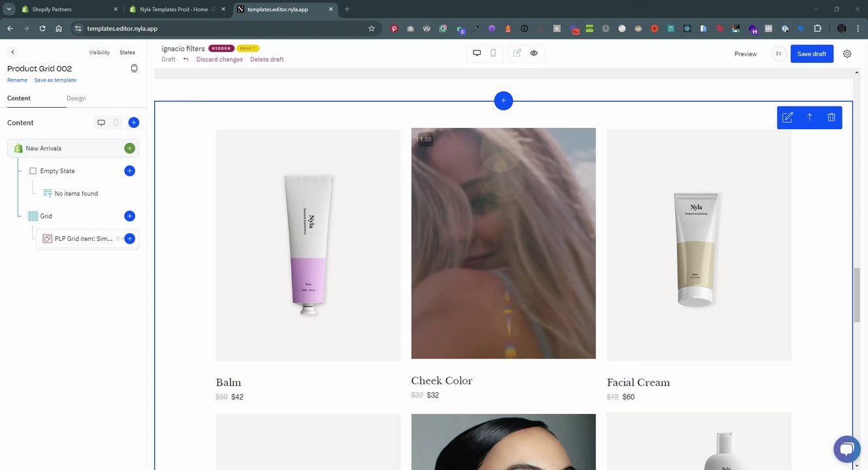Add element to Empty State
The width and height of the screenshot is (868, 470).
129,171
